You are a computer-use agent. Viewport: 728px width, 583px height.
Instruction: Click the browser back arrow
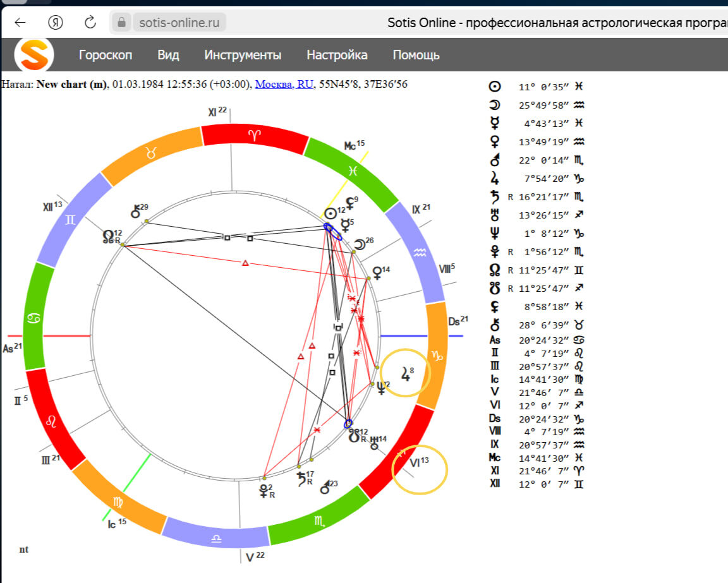(x=20, y=22)
